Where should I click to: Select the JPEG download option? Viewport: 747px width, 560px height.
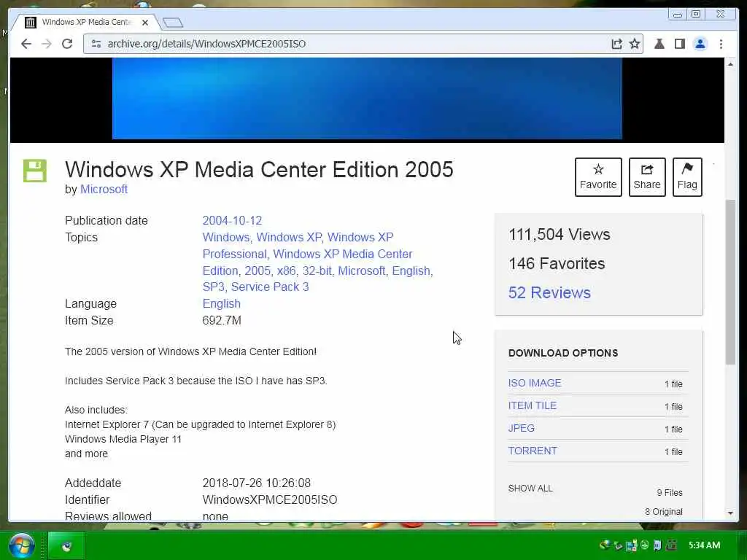point(521,428)
